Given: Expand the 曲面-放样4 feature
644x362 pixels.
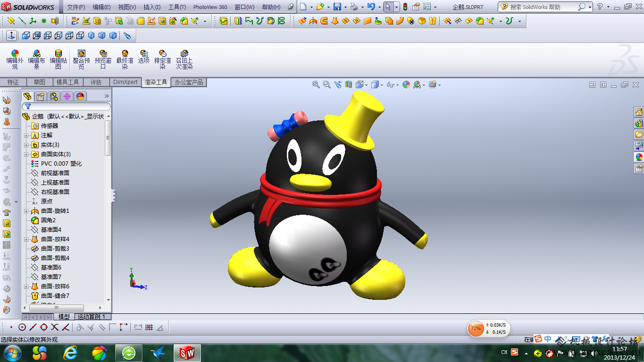Looking at the screenshot, I should click(x=26, y=239).
